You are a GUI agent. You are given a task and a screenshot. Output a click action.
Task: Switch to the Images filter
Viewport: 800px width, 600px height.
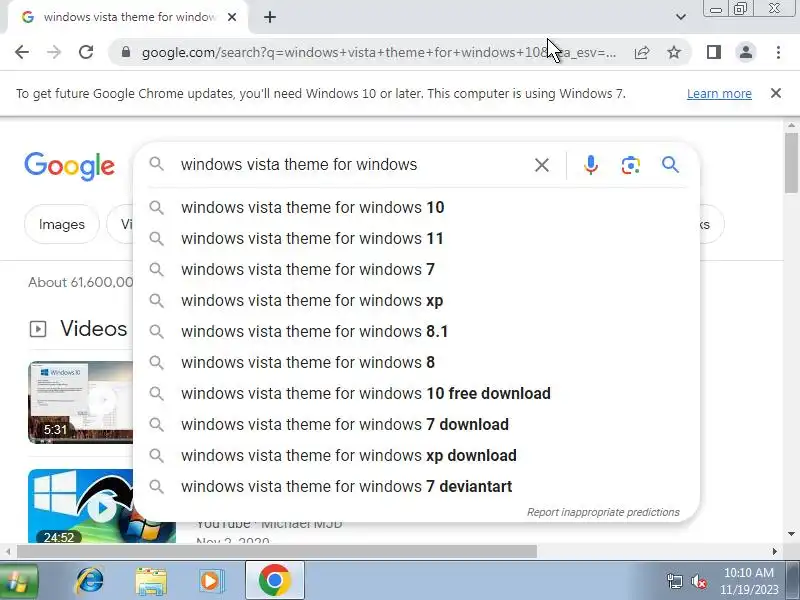pyautogui.click(x=62, y=224)
